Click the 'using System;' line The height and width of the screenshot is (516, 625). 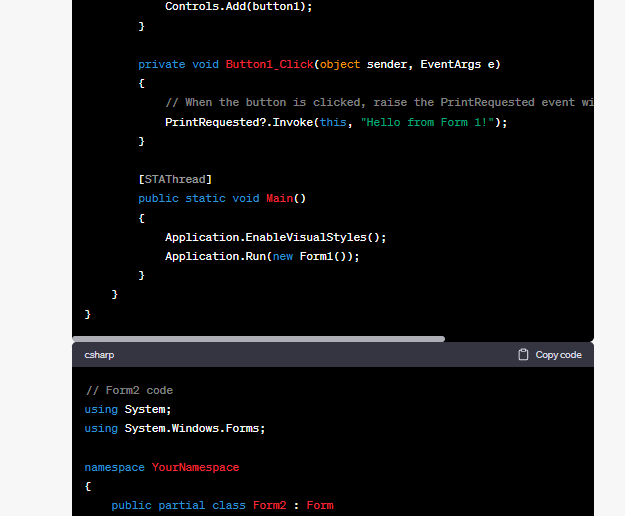coord(128,409)
